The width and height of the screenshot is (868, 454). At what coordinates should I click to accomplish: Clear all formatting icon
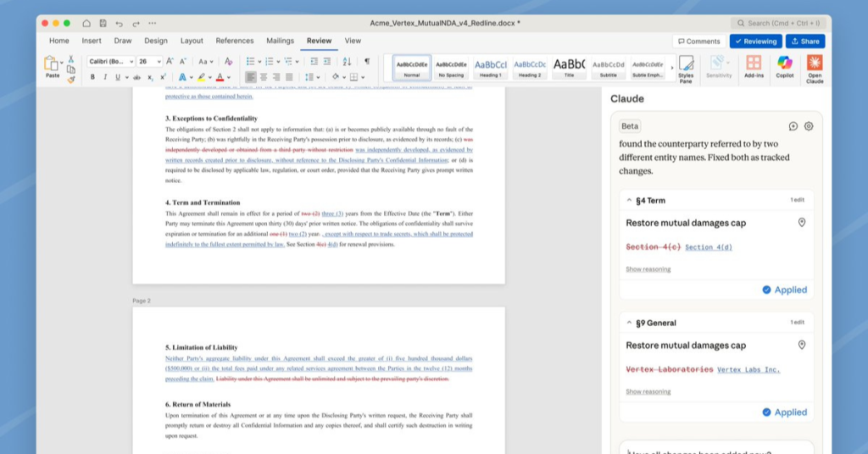point(228,61)
